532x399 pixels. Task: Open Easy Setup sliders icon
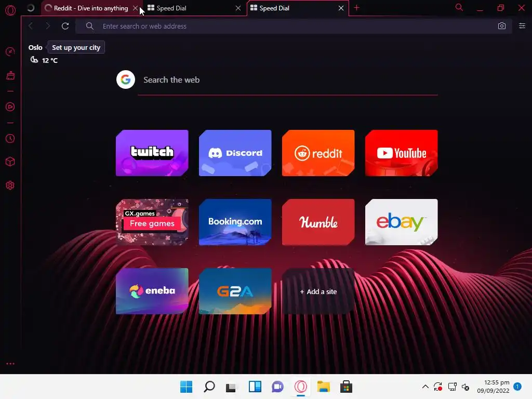522,26
